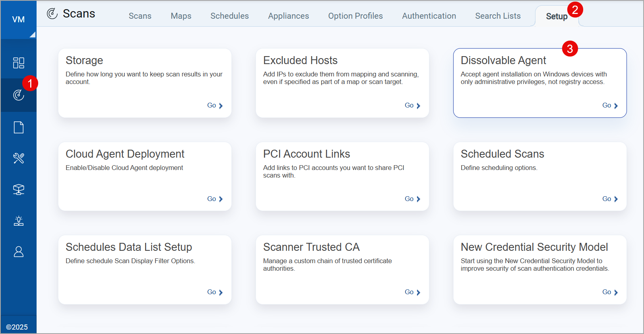The image size is (644, 334).
Task: Click the ©2025 copyright text in sidebar
Action: click(17, 327)
